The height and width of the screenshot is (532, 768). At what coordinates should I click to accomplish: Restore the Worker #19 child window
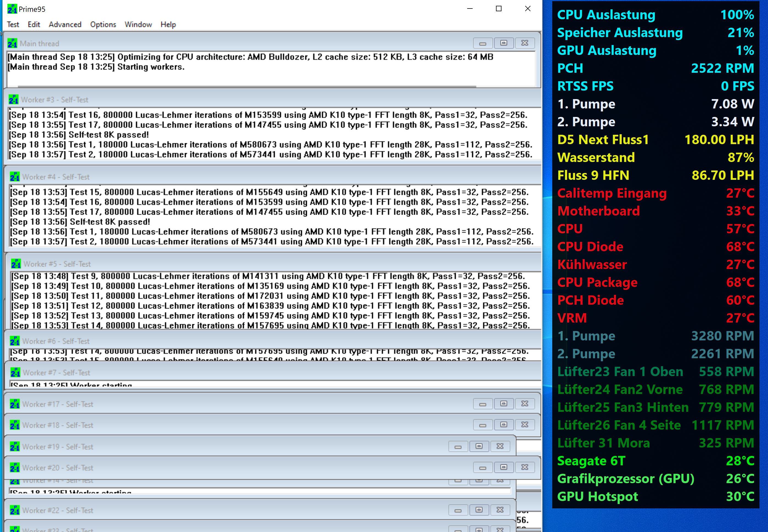point(479,446)
